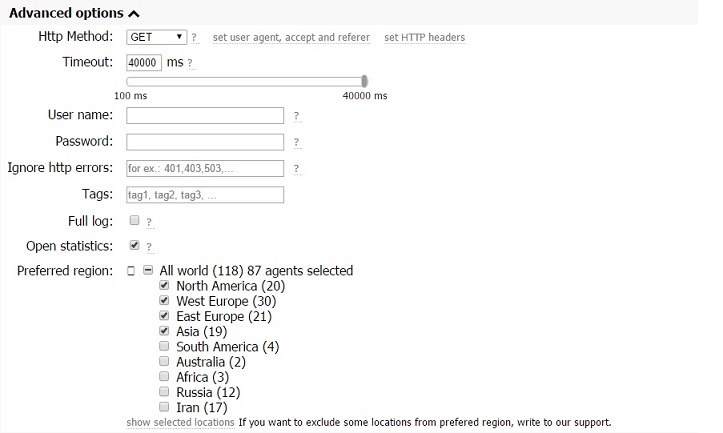The width and height of the screenshot is (723, 433).
Task: Show help for Full log option
Action: tap(149, 222)
